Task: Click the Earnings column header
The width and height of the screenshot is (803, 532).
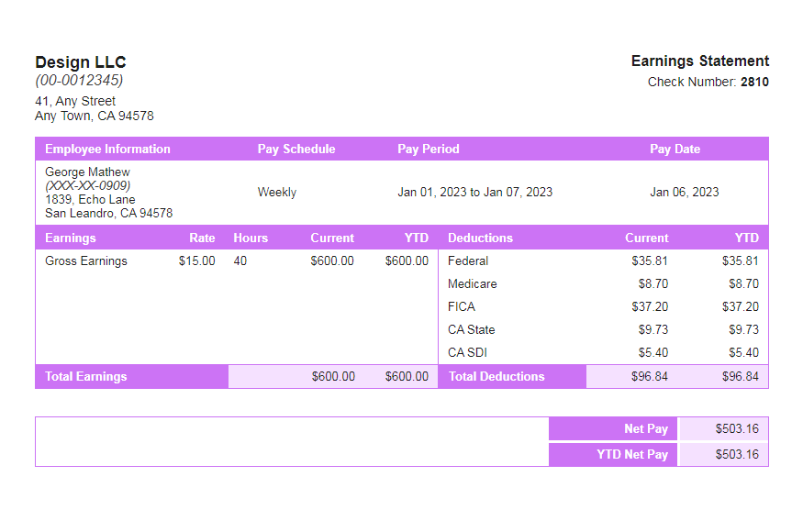Action: pos(61,238)
